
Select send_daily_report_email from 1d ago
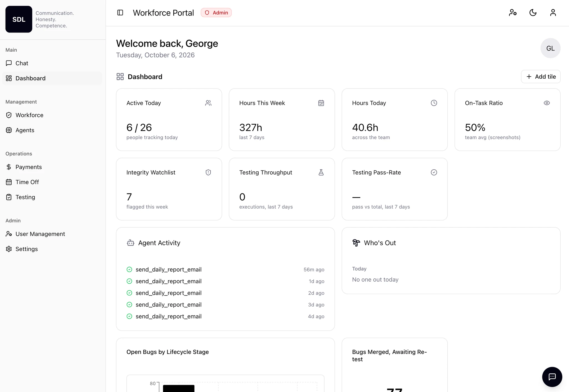(x=225, y=281)
